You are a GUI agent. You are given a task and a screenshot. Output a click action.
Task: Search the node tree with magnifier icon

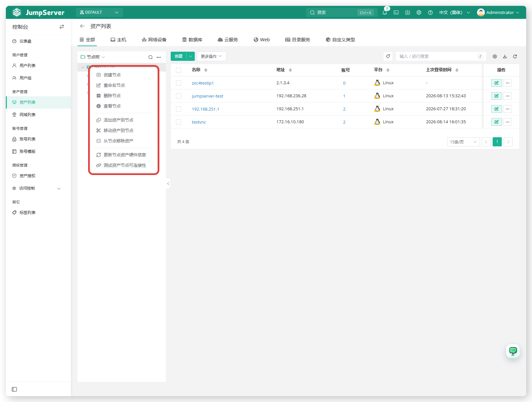tap(151, 57)
